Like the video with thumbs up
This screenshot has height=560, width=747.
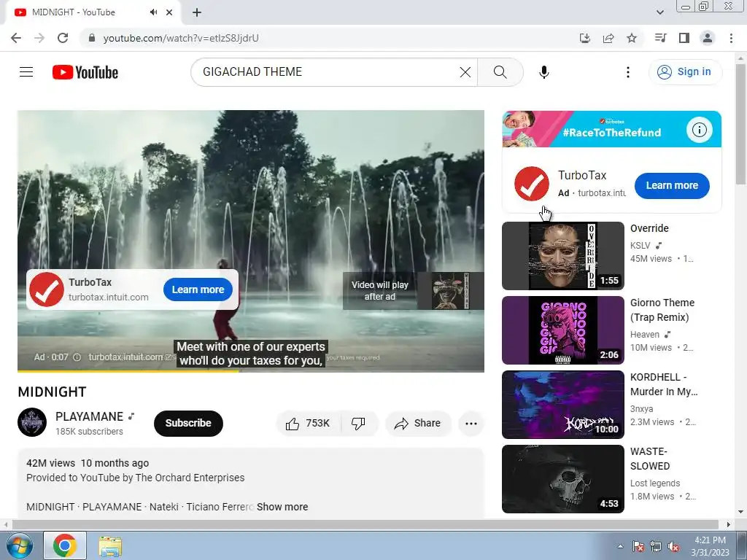point(309,424)
